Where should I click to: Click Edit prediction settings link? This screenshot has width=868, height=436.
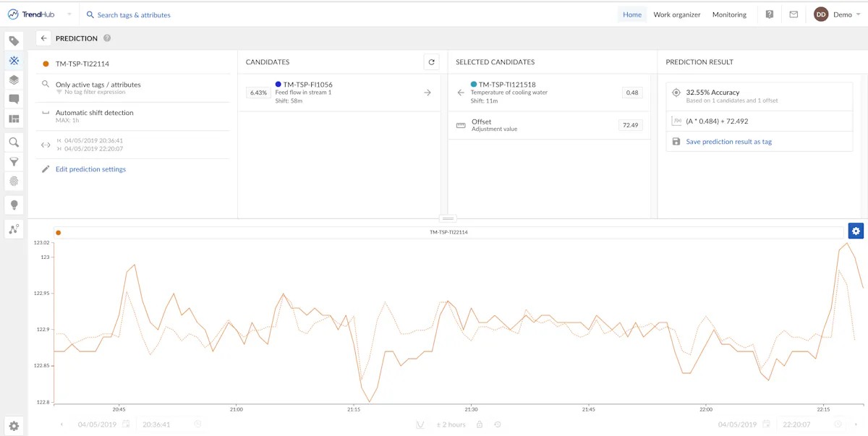click(90, 169)
